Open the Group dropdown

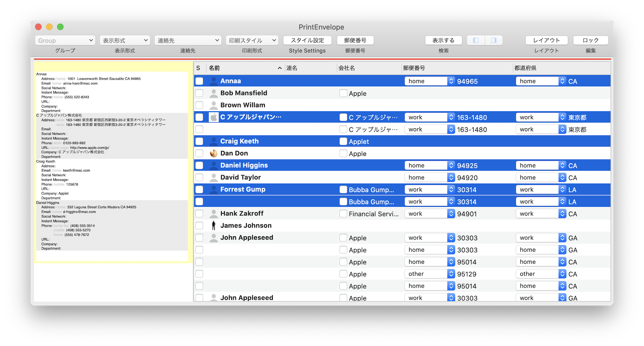[65, 40]
